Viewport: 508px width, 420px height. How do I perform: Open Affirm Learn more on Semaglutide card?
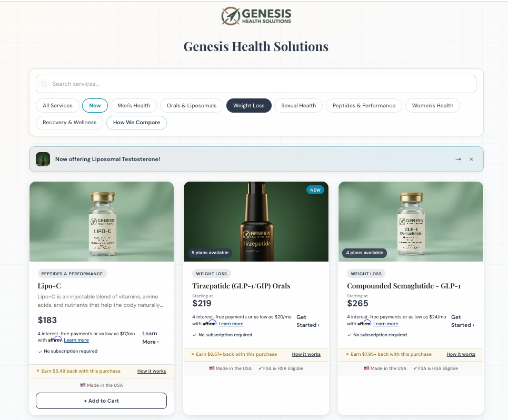385,324
